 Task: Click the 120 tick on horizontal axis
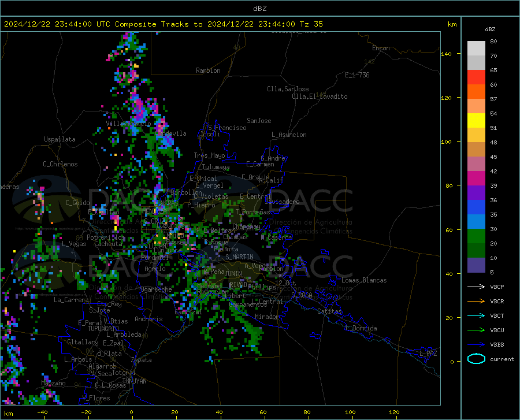394,412
